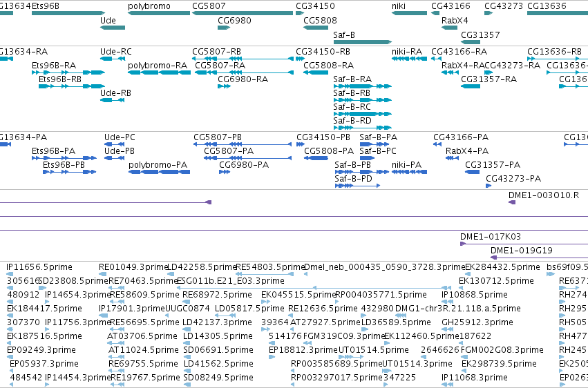588x388 pixels.
Task: Click the RabX4-RA transcript label
Action: (463, 66)
